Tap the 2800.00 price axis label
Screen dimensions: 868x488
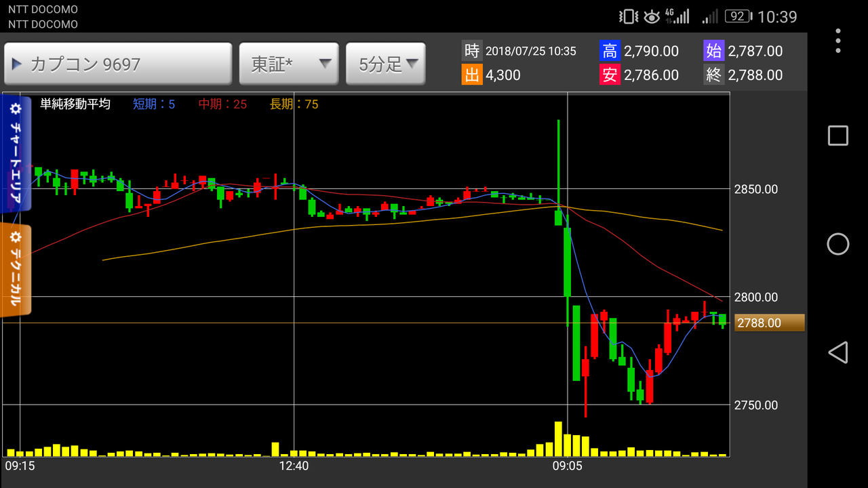coord(756,298)
